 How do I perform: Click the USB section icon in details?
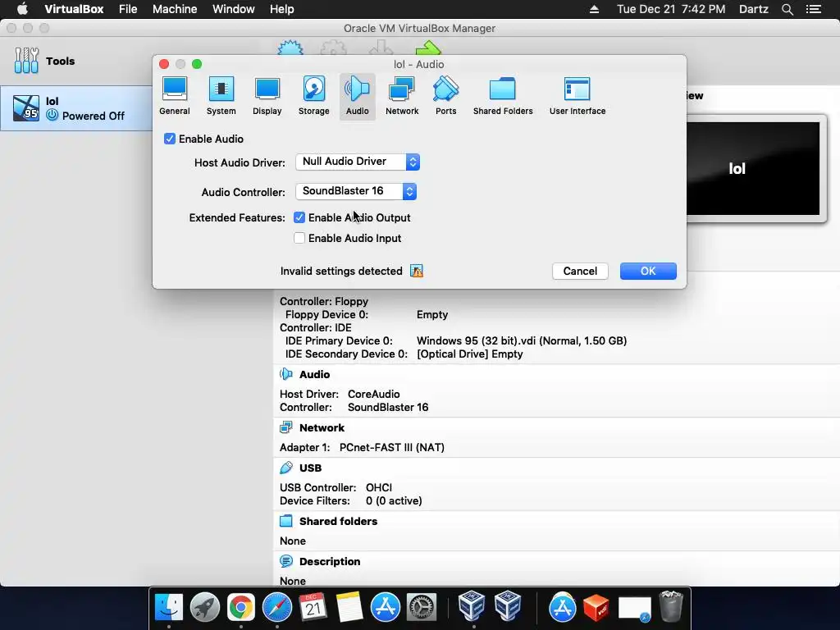point(286,467)
